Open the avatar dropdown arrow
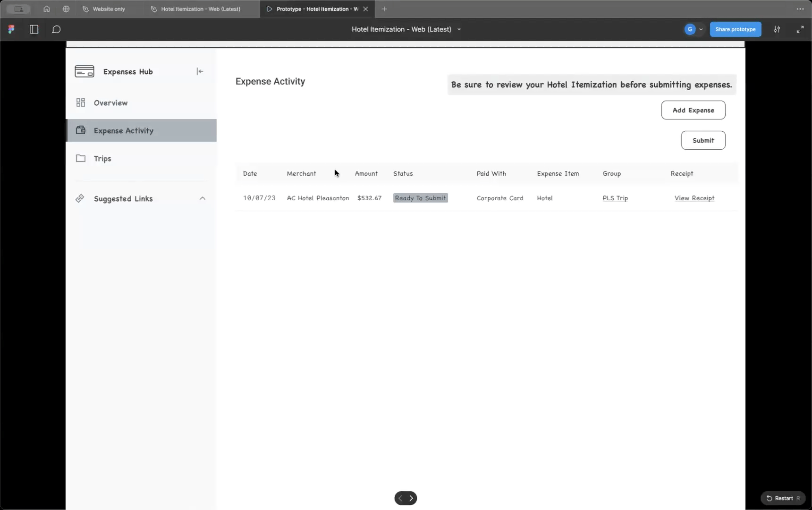This screenshot has width=812, height=510. pyautogui.click(x=701, y=29)
